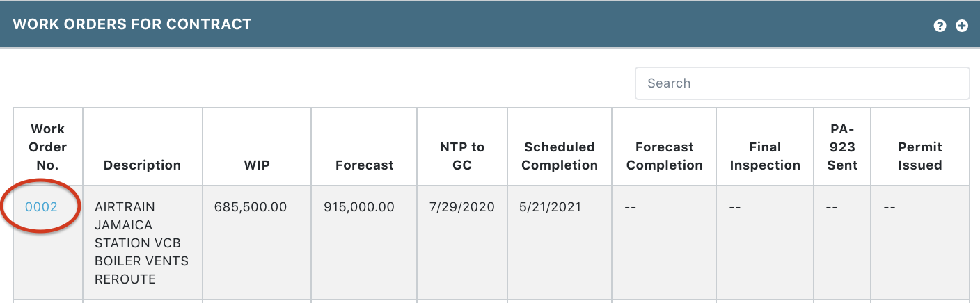Sort by Work Order No. column header
980x303 pixels.
pos(48,147)
